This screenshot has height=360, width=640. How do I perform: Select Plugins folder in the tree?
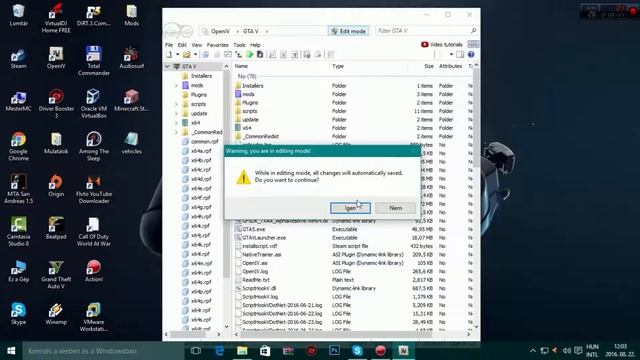198,95
